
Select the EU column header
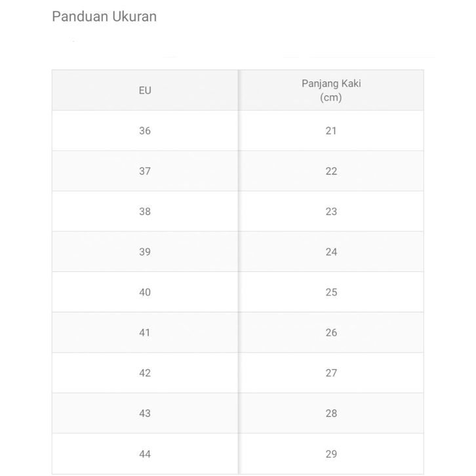pos(145,90)
